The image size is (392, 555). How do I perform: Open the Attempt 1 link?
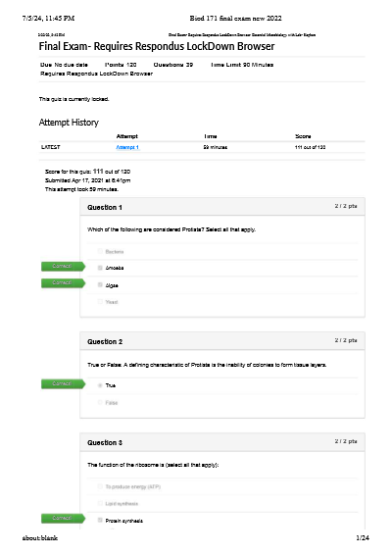point(127,147)
